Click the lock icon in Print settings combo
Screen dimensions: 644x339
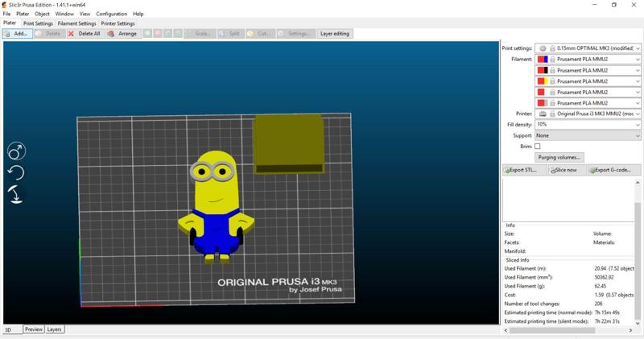[x=552, y=48]
